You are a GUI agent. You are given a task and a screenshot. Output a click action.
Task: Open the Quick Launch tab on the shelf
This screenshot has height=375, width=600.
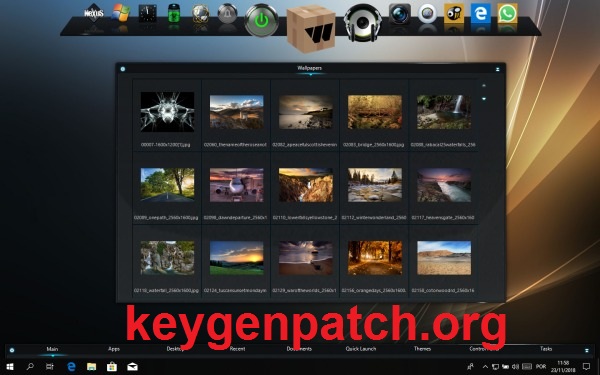point(361,349)
